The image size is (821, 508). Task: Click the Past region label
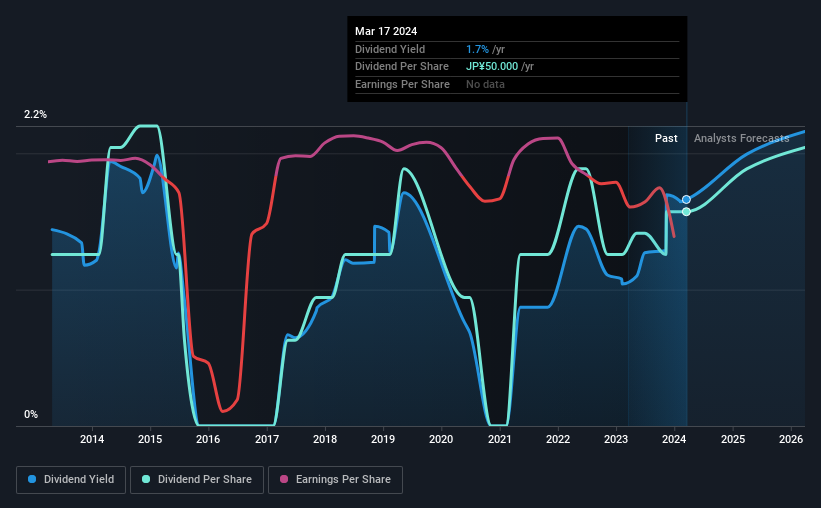(x=666, y=138)
